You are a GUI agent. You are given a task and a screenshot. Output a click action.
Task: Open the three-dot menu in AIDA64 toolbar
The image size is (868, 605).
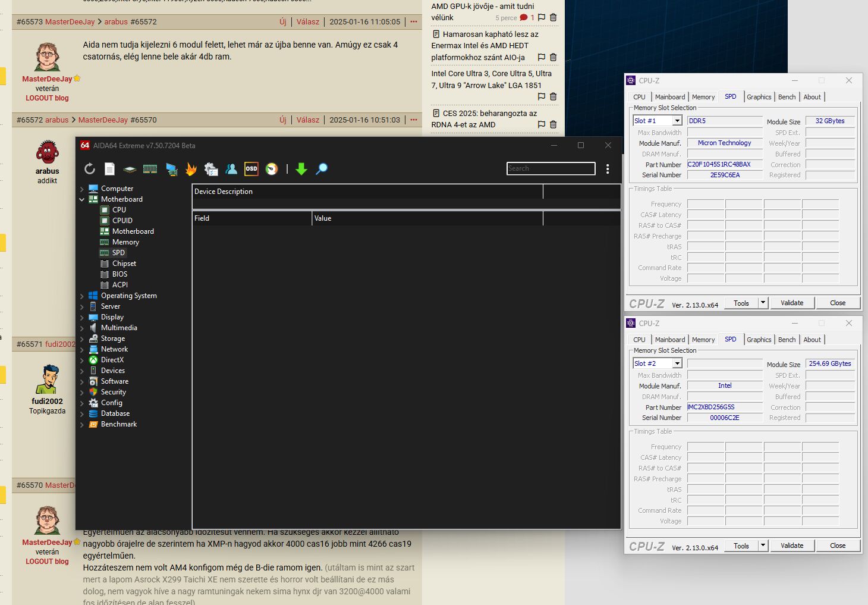(608, 169)
